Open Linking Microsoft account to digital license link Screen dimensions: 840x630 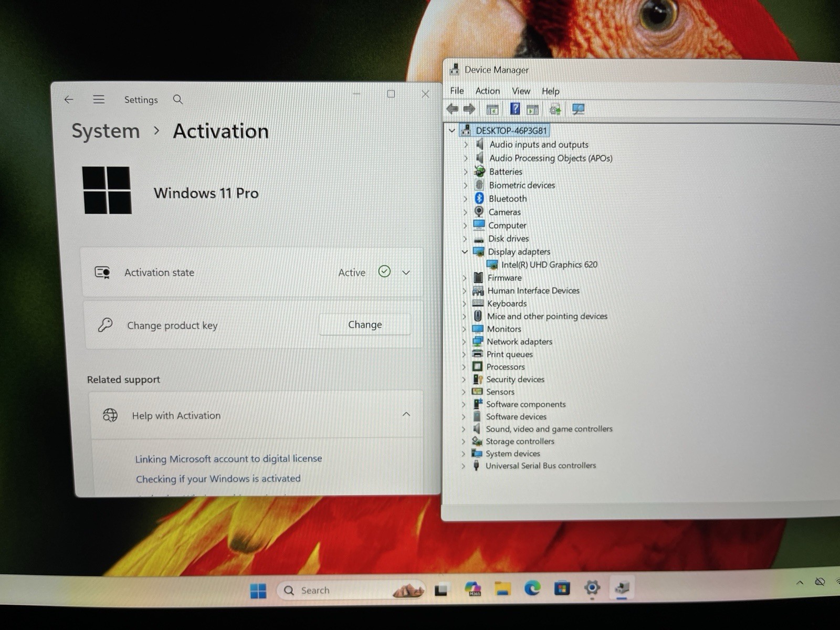[x=228, y=458]
